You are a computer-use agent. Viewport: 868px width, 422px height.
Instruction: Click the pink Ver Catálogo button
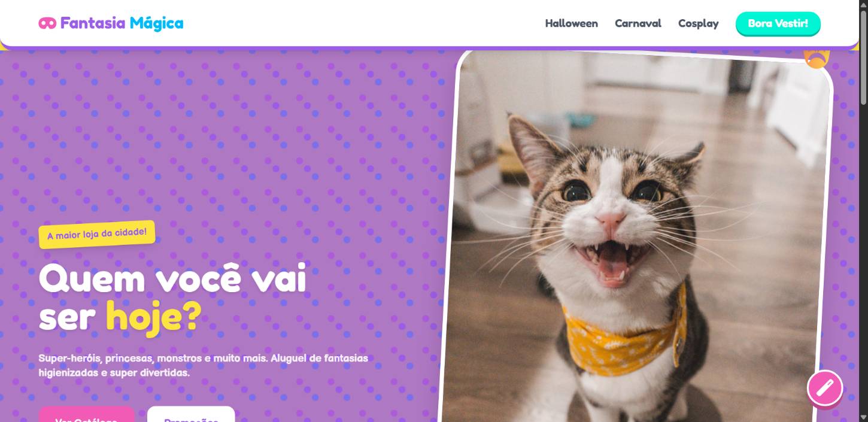[87, 414]
